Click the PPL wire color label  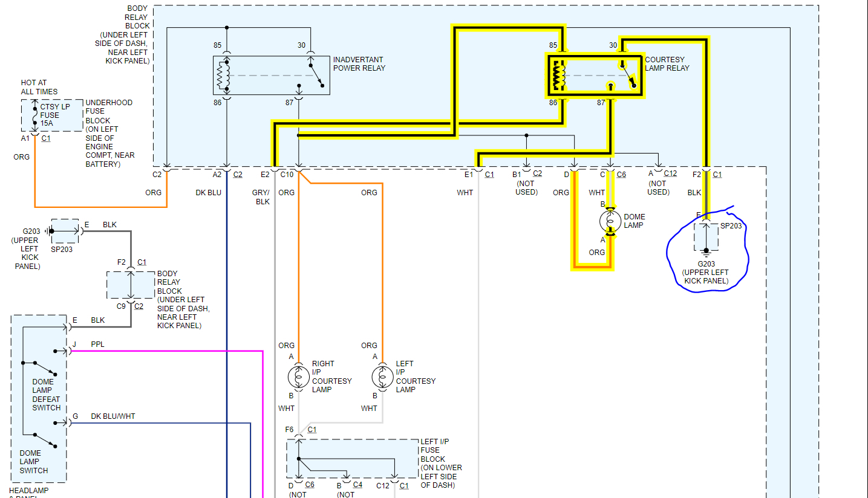coord(97,344)
